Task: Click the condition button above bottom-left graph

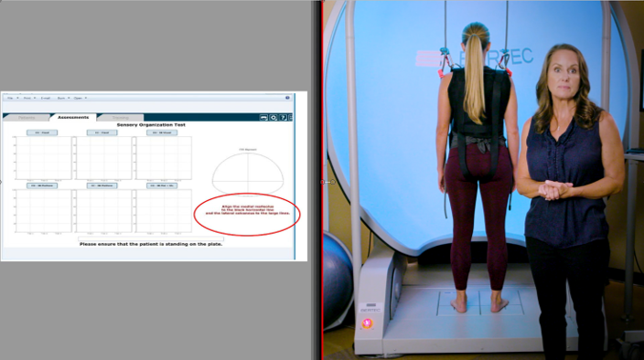Action: coord(42,185)
